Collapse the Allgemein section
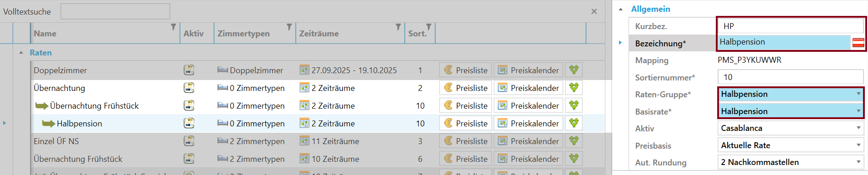 click(x=620, y=9)
